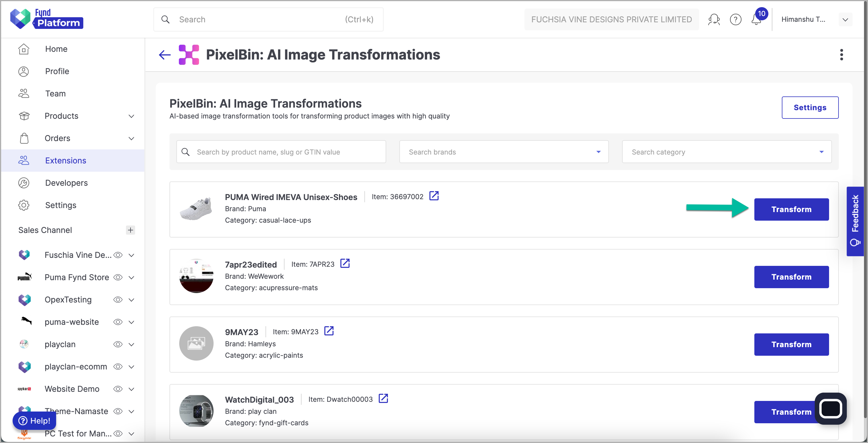The width and height of the screenshot is (868, 443).
Task: Click the playclan-ecomm channel logo
Action: tap(24, 367)
